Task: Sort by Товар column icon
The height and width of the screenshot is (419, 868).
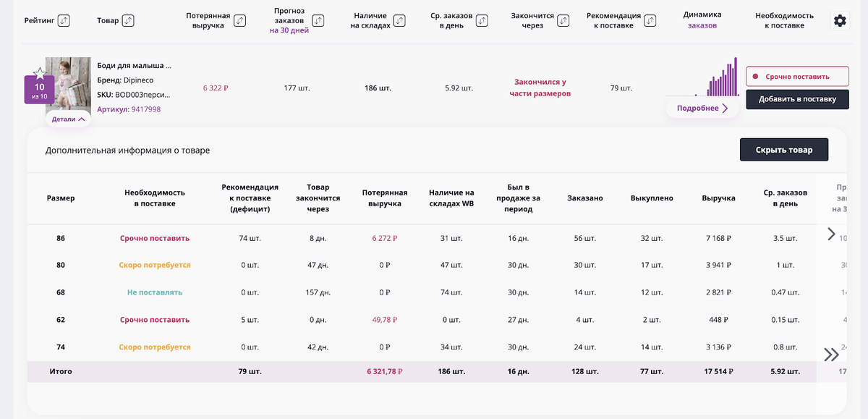Action: tap(128, 20)
